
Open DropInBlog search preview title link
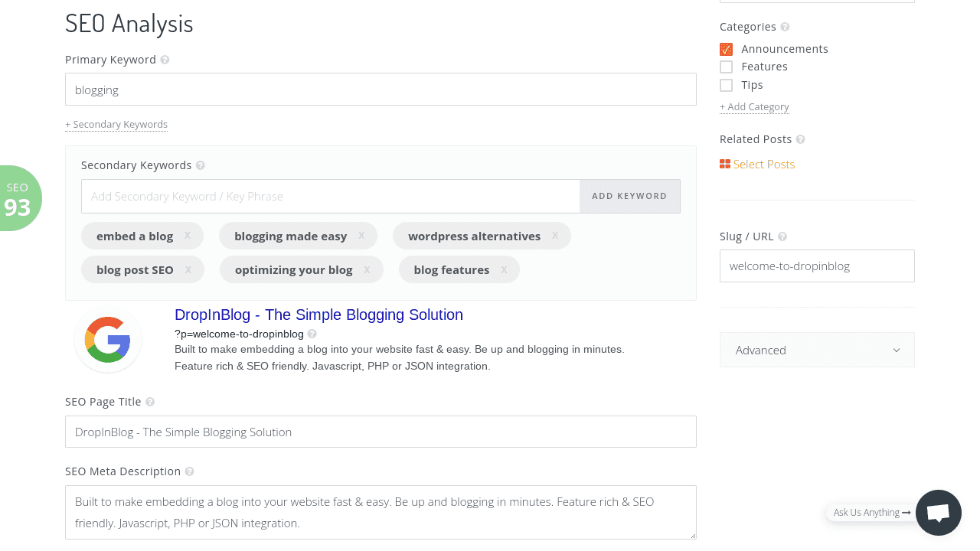(x=318, y=315)
